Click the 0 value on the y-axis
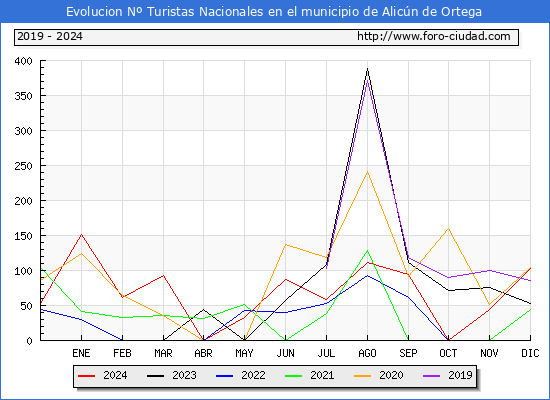 click(29, 341)
